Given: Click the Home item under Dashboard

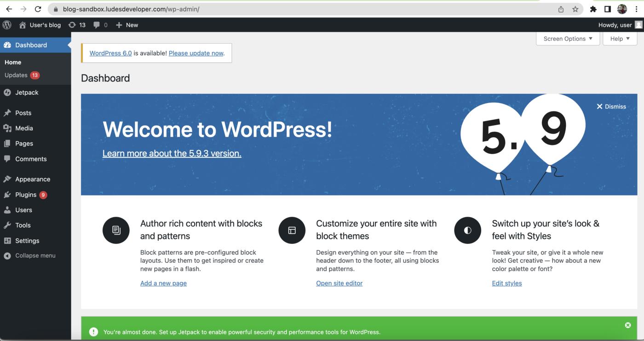Looking at the screenshot, I should pos(12,62).
